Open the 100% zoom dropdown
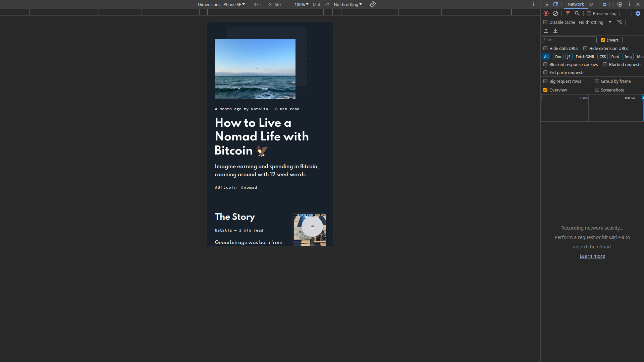 pyautogui.click(x=301, y=4)
